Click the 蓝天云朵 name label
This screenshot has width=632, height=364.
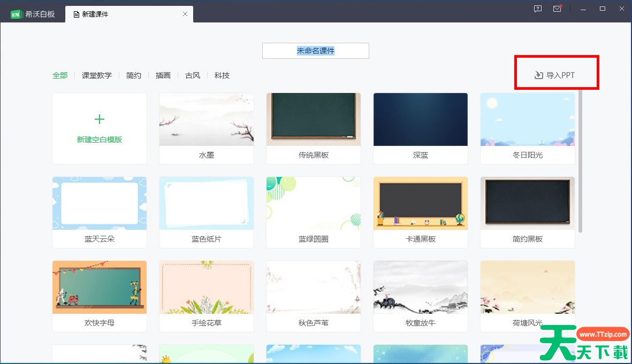point(100,239)
